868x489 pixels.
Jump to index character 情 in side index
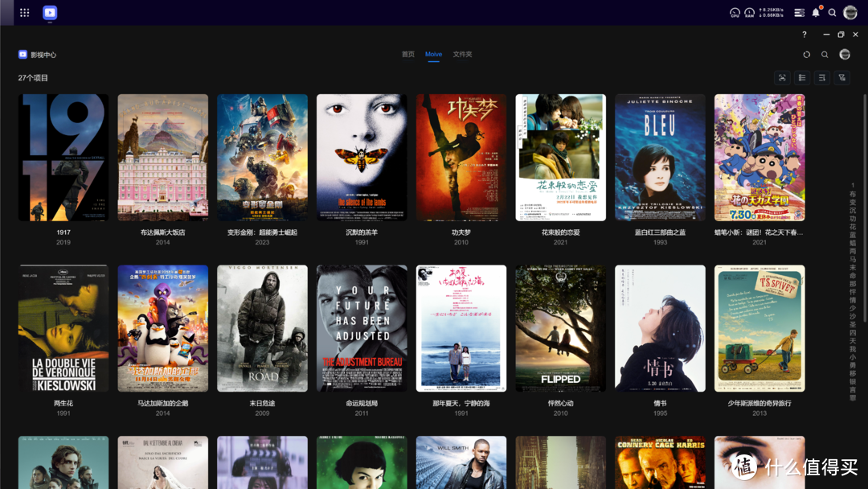coord(853,300)
